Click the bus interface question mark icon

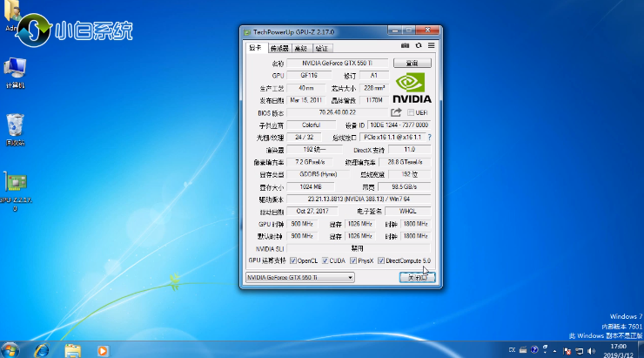(429, 137)
